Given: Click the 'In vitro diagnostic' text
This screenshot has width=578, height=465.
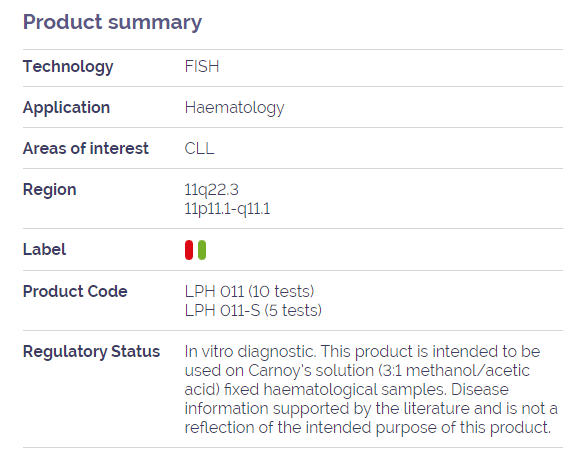Looking at the screenshot, I should click(250, 351).
